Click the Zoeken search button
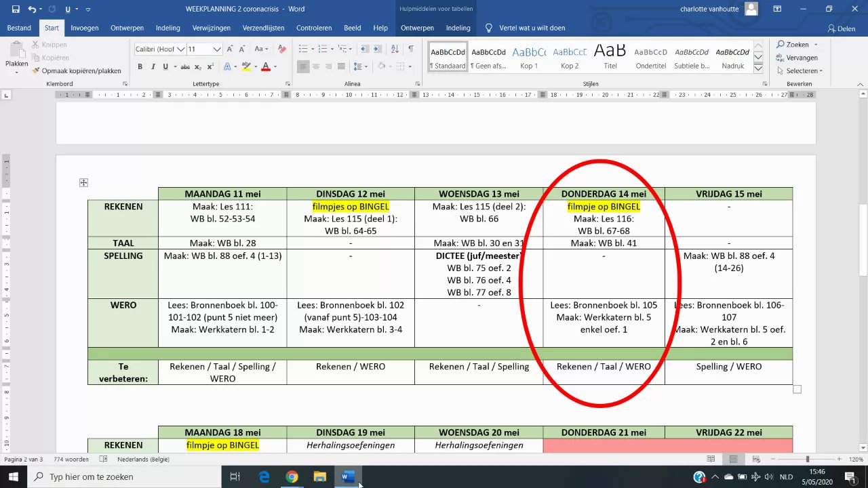 (x=793, y=45)
